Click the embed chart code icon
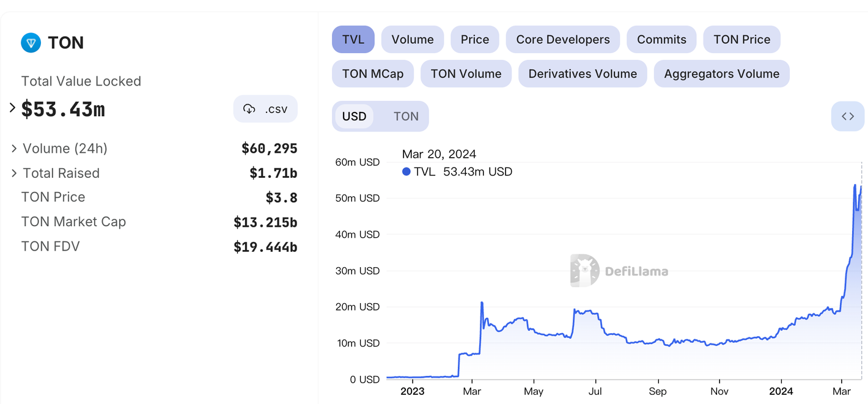The width and height of the screenshot is (868, 404). click(847, 116)
